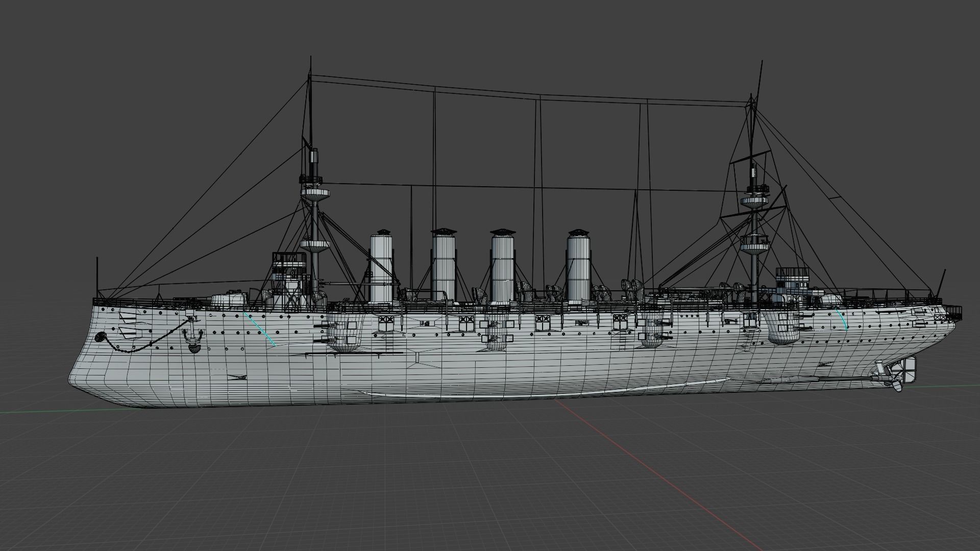This screenshot has height=551, width=980.
Task: Select the forward gun turret on the foredeck
Action: [230, 300]
